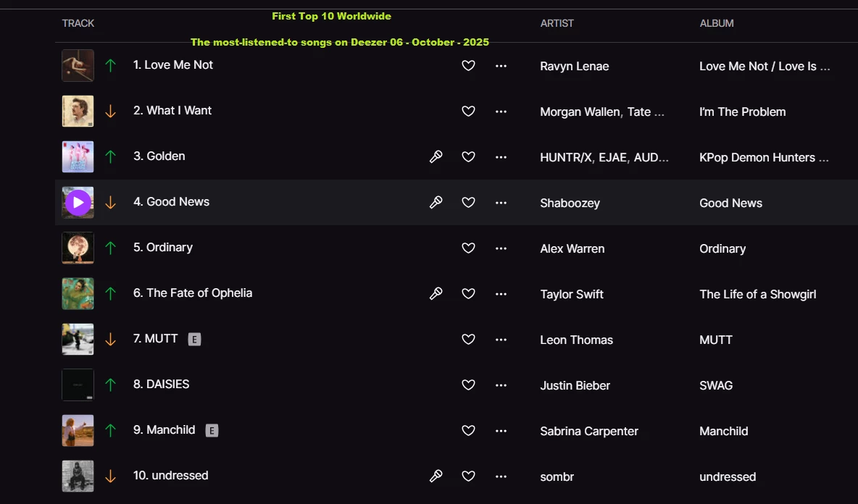This screenshot has width=858, height=504.
Task: Show lyrics for The Fate of Ophelia
Action: (x=436, y=293)
